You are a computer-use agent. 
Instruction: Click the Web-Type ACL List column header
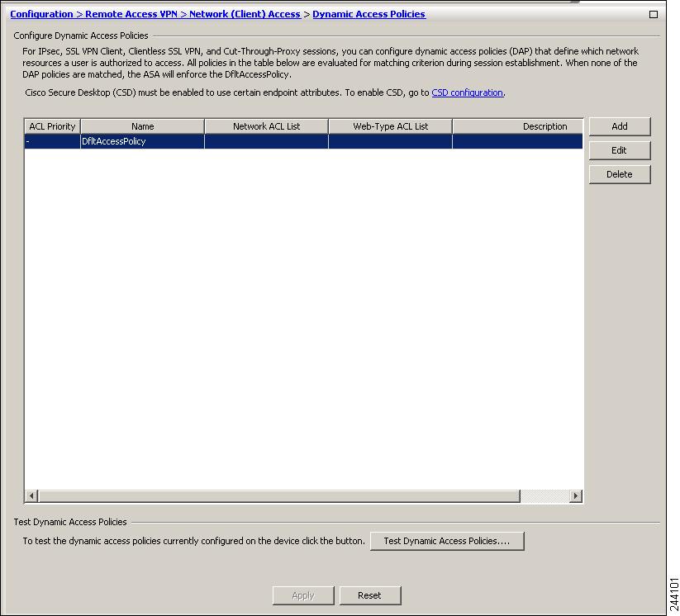[390, 126]
